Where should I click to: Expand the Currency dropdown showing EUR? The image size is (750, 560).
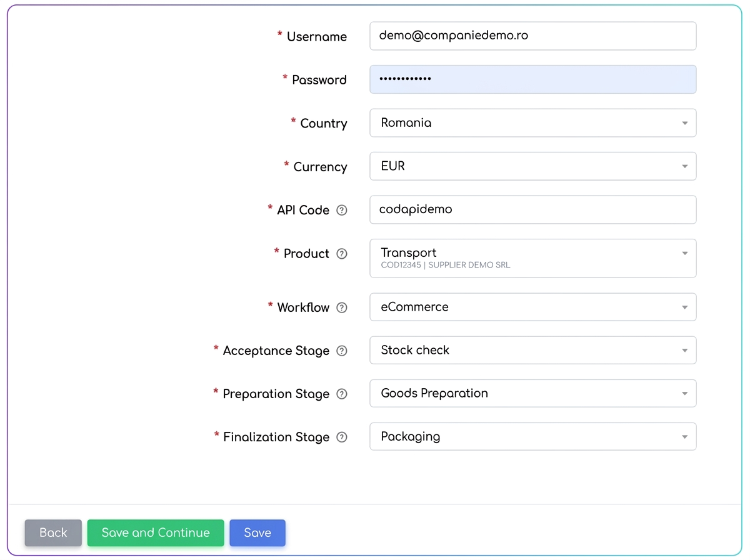coord(533,166)
